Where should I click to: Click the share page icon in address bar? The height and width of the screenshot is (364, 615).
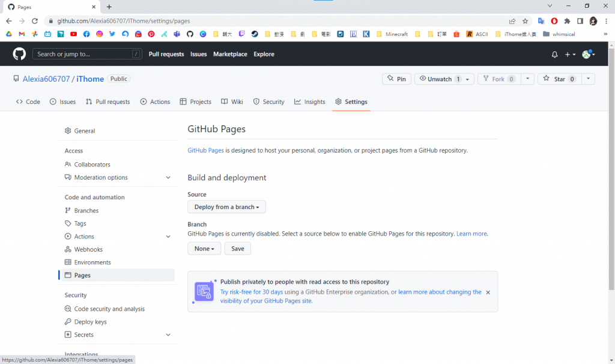coord(512,21)
